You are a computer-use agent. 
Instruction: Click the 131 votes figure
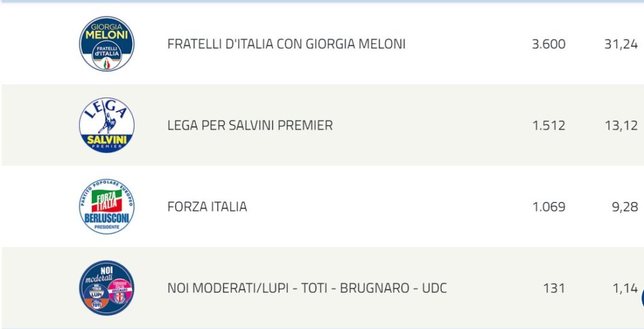pos(554,288)
